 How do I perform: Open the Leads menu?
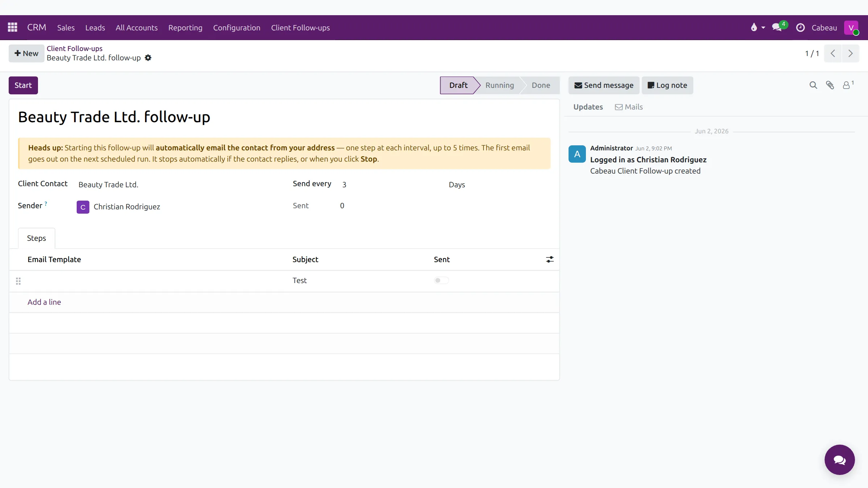coord(95,27)
